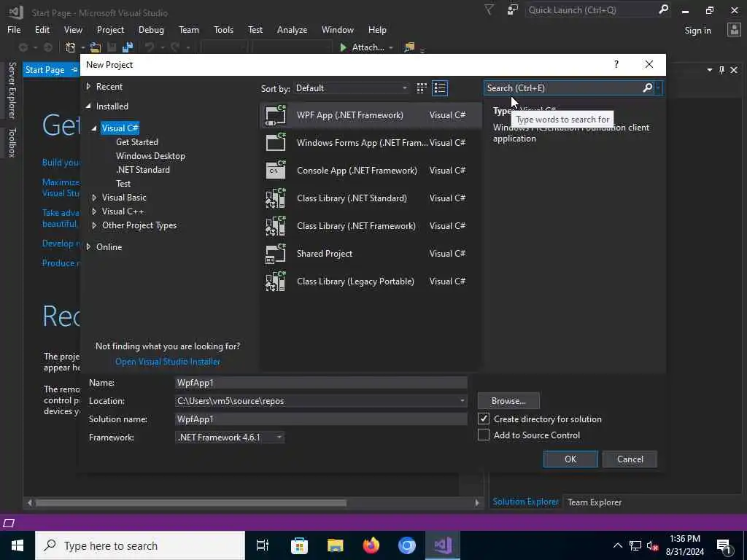Switch template view to medium icons list
The height and width of the screenshot is (560, 747).
[440, 88]
